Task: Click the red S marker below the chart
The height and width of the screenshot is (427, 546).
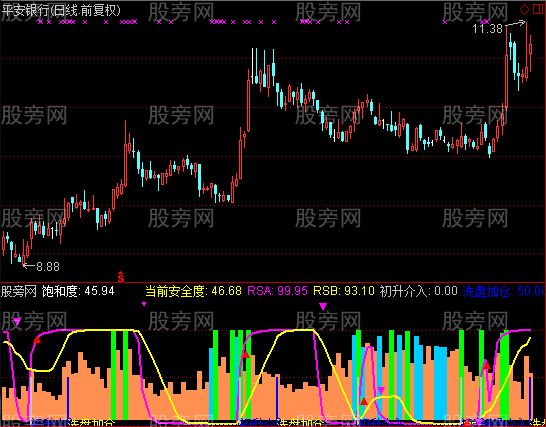Action: tap(120, 277)
